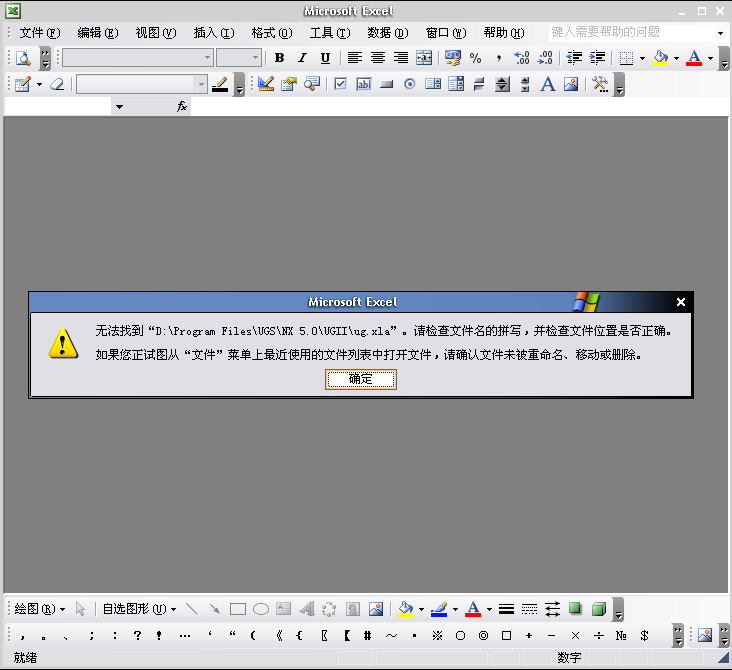
Task: Insert a Check Box control
Action: click(340, 85)
